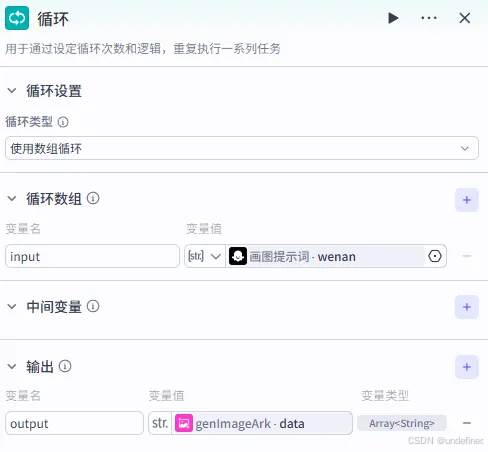This screenshot has height=452, width=488.
Task: Click the green loop node icon
Action: (17, 18)
